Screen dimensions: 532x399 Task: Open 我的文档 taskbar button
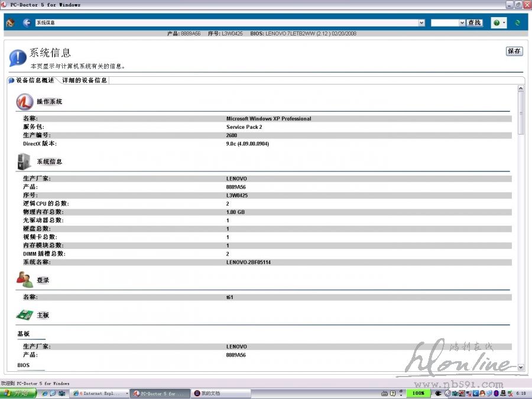tap(221, 394)
